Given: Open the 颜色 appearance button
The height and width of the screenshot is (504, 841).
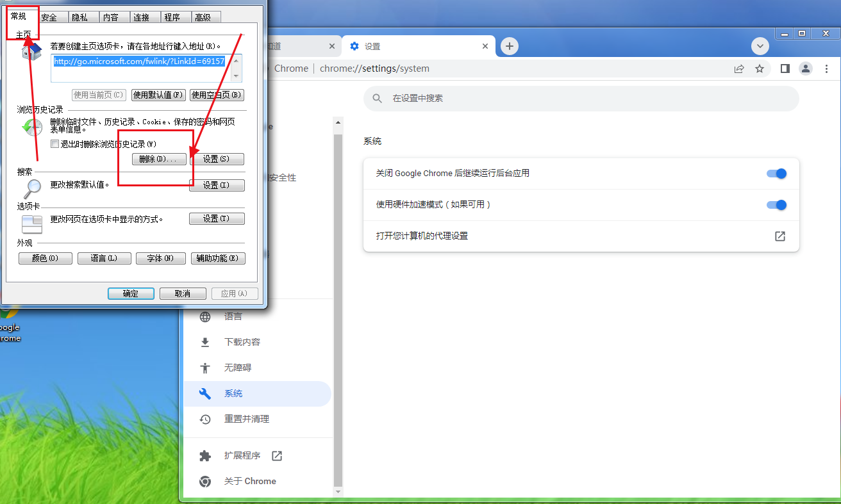Looking at the screenshot, I should coord(45,258).
